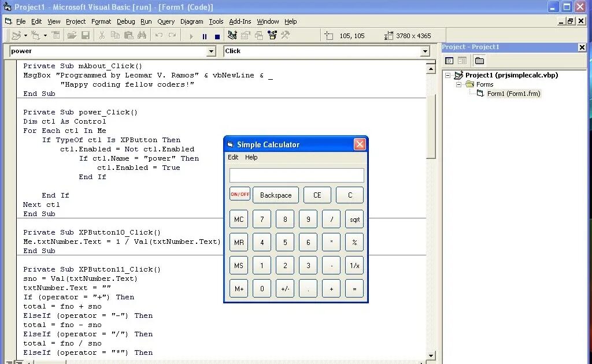Open the Project menu
This screenshot has height=364, width=592.
click(76, 21)
